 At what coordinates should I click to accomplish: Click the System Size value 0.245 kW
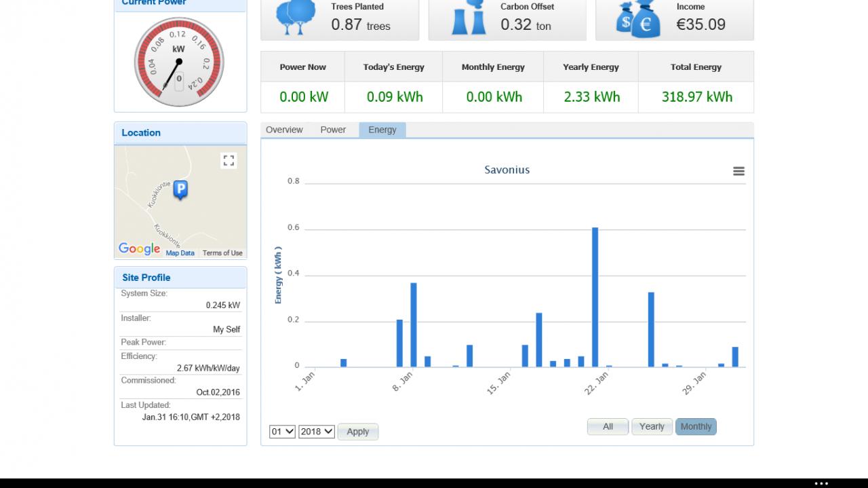pos(223,305)
